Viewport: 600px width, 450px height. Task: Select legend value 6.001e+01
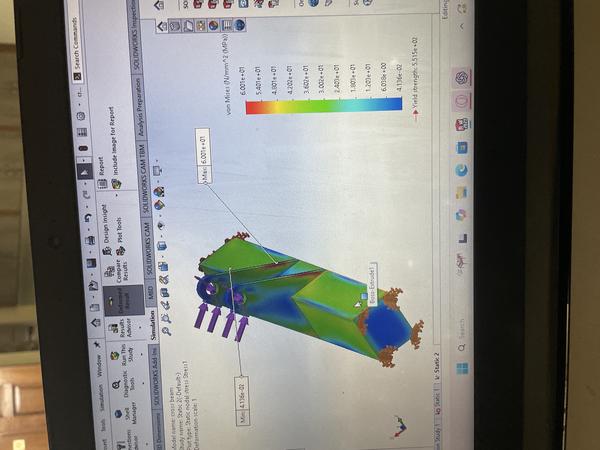(243, 80)
